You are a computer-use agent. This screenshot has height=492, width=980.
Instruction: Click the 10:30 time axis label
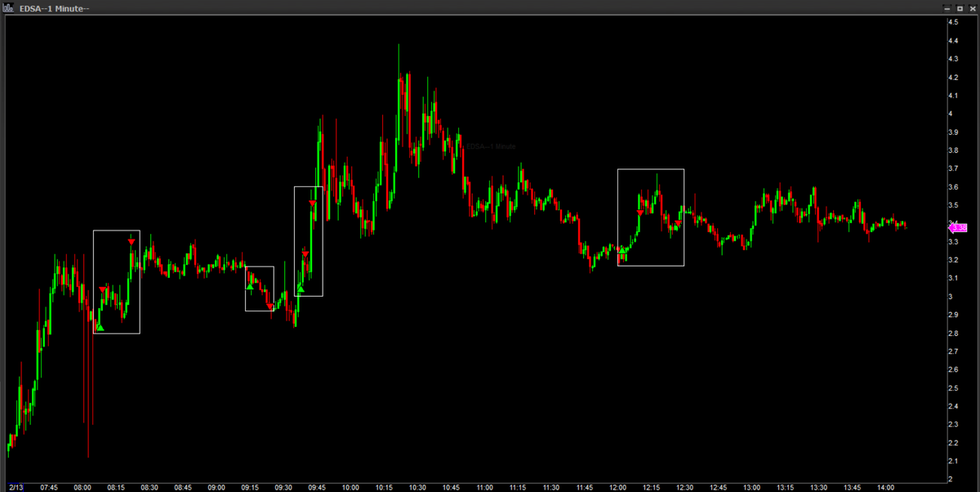click(x=417, y=487)
